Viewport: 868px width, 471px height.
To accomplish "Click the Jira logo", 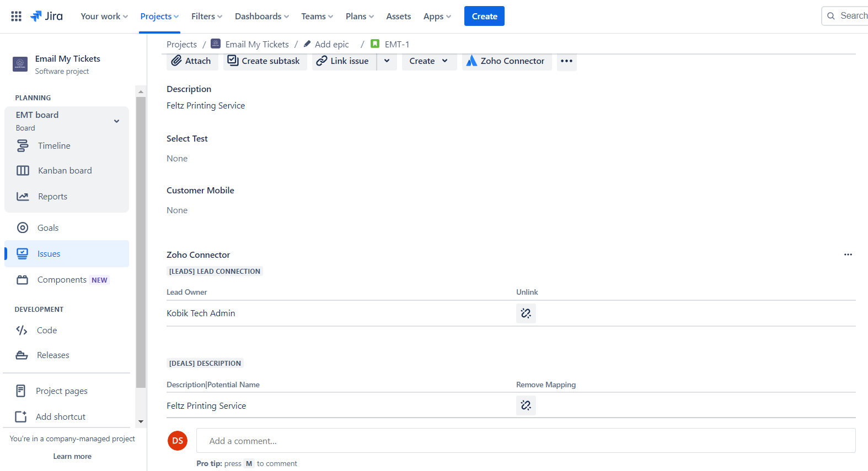I will pos(47,16).
